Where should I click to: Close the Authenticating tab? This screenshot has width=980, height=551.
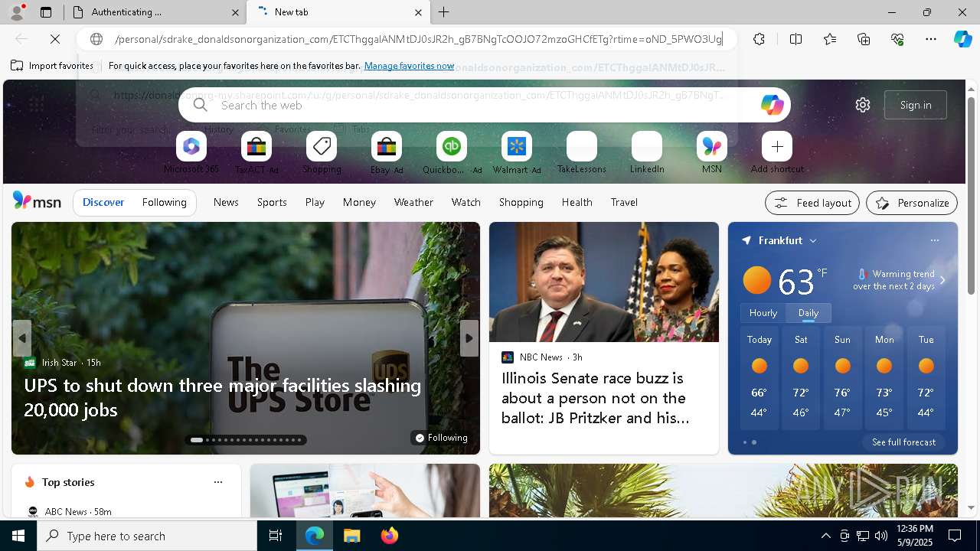[235, 12]
